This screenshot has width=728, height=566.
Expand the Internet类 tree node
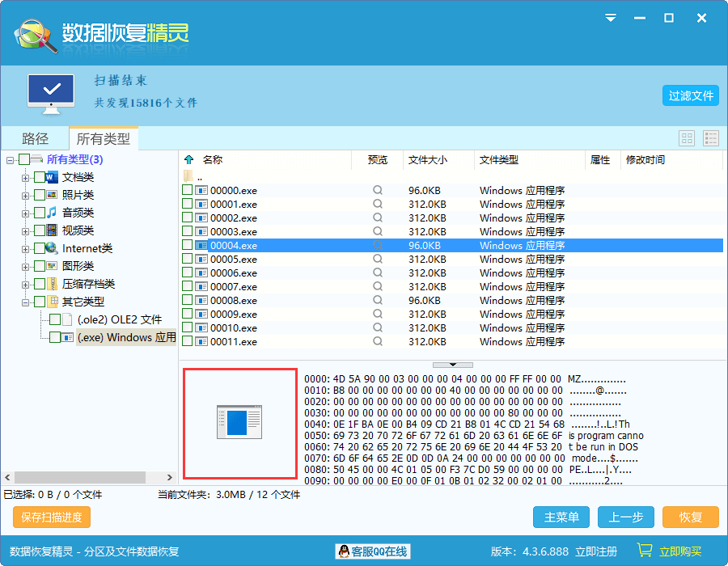[25, 249]
